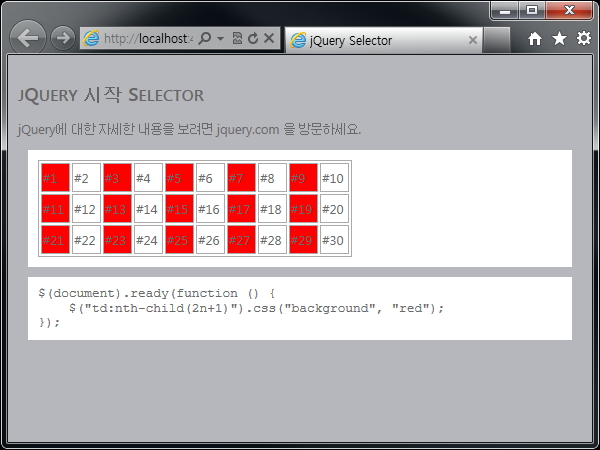
Task: Minimize the Internet Explorer window
Action: [x=505, y=10]
